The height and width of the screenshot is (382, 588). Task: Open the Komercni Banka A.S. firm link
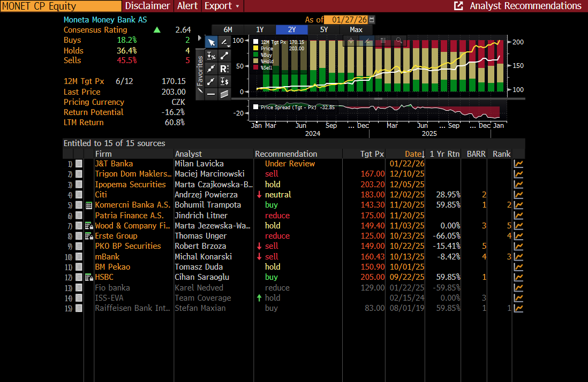point(133,205)
